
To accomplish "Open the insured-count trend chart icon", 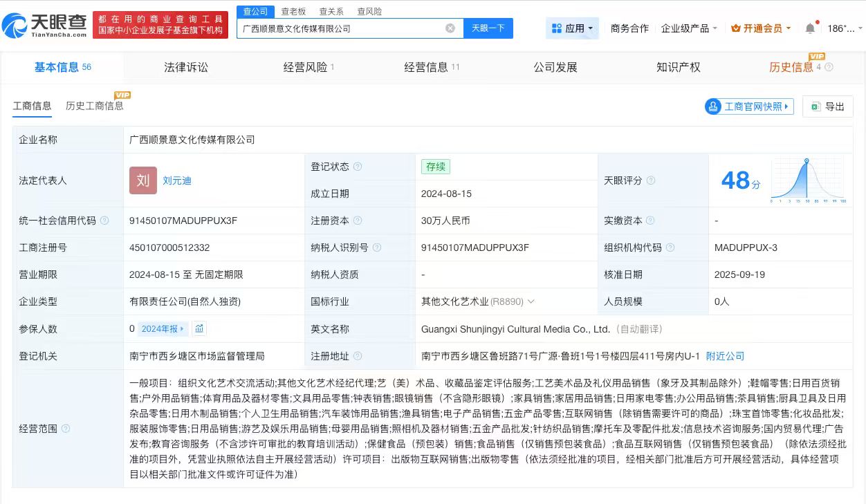I will pyautogui.click(x=199, y=329).
